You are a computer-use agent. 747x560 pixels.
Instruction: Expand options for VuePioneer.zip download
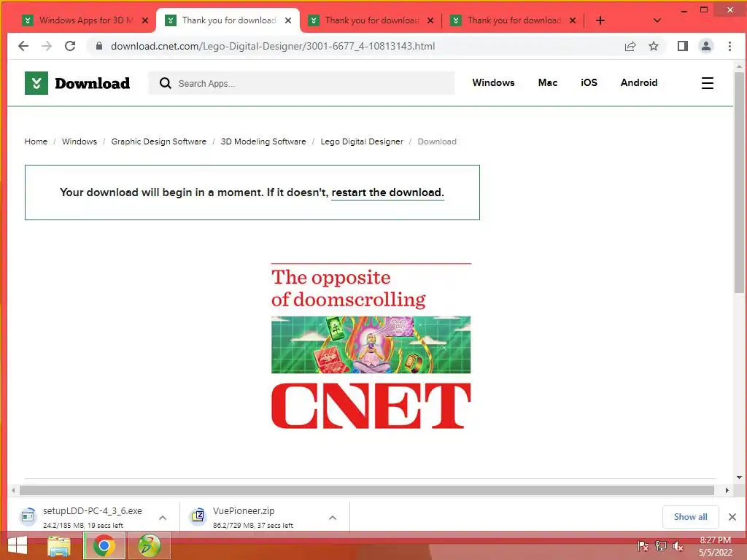coord(333,518)
